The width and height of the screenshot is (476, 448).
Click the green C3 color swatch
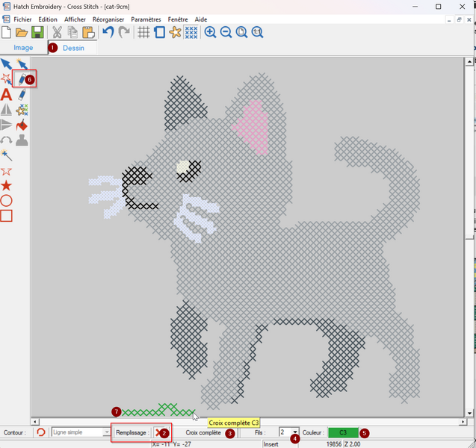(x=342, y=432)
